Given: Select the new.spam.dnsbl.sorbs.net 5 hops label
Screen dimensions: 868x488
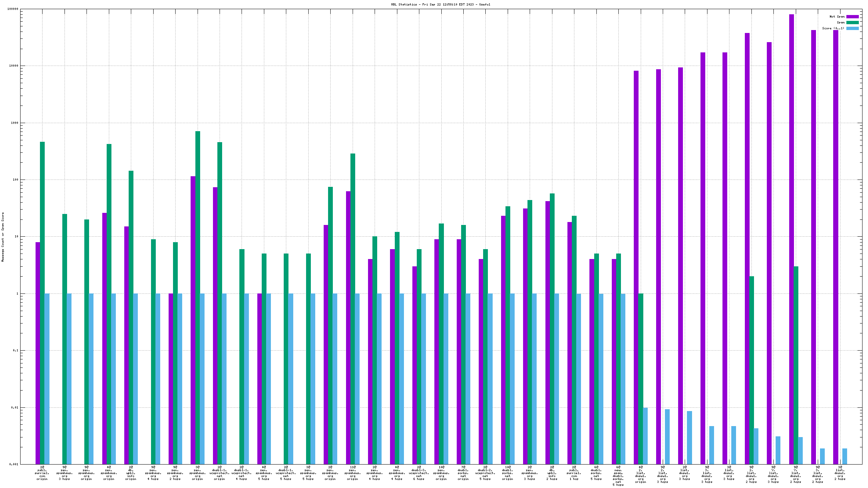Looking at the screenshot, I should pos(618,476).
